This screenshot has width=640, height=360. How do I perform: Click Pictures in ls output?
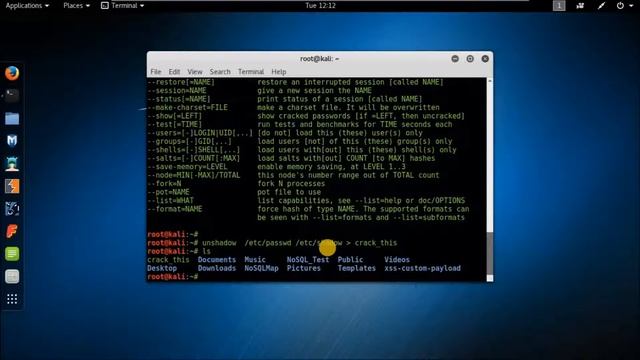pos(304,268)
